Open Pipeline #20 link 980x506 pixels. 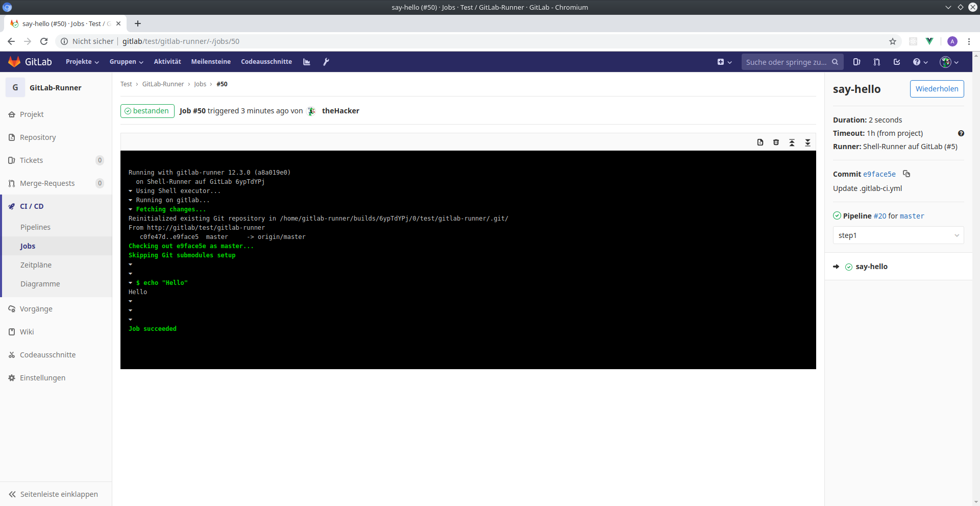pos(879,216)
